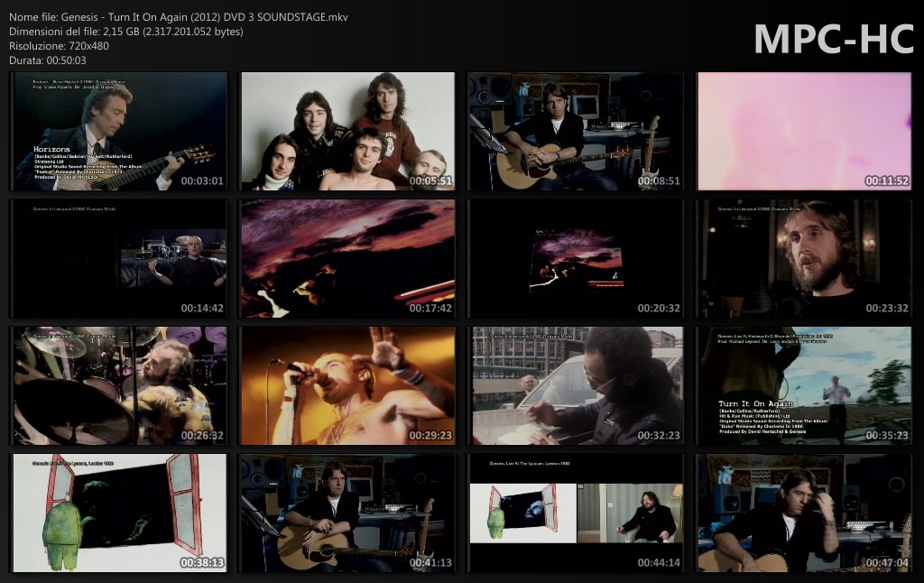The width and height of the screenshot is (924, 583).
Task: Select the 'Risoluzione: 720x480' text line
Action: [x=59, y=46]
